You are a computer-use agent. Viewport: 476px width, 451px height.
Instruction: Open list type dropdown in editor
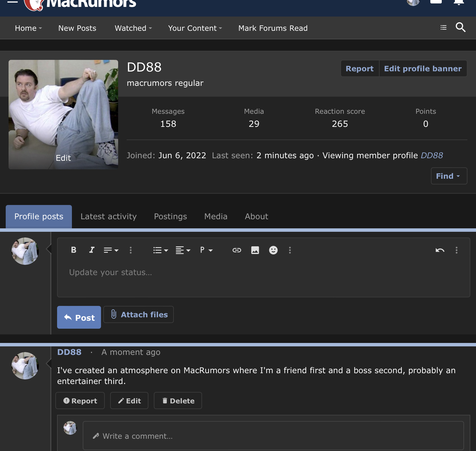pyautogui.click(x=161, y=250)
